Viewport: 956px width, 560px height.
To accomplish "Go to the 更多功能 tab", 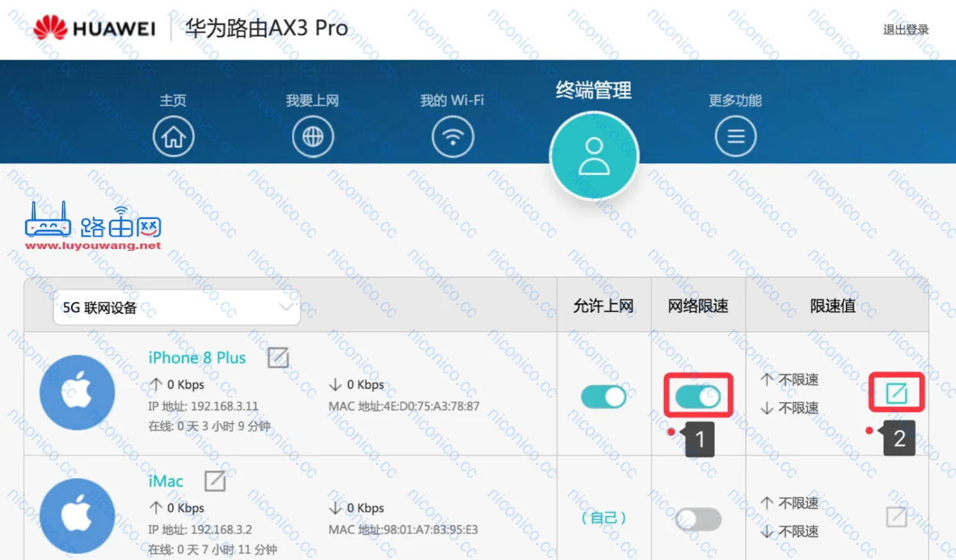I will click(x=735, y=100).
